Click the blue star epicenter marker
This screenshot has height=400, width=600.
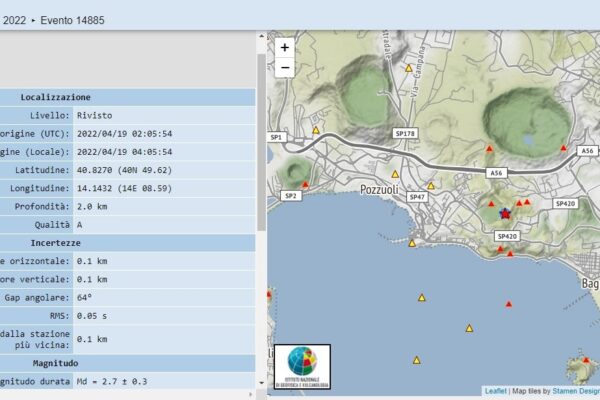tap(504, 213)
